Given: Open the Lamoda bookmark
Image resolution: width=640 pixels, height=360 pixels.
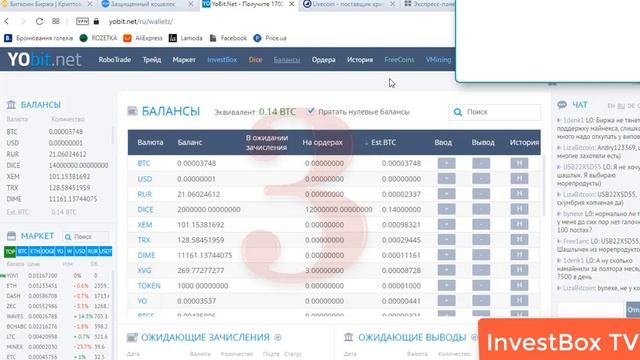Looking at the screenshot, I should pos(186,38).
